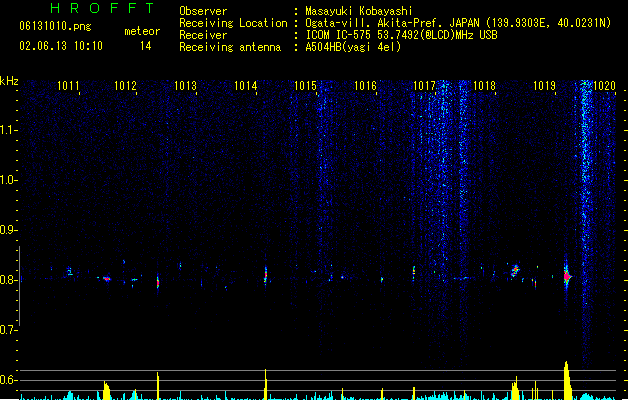Click the 0.8 kHz frequency label
The height and width of the screenshot is (400, 629).
coord(8,280)
